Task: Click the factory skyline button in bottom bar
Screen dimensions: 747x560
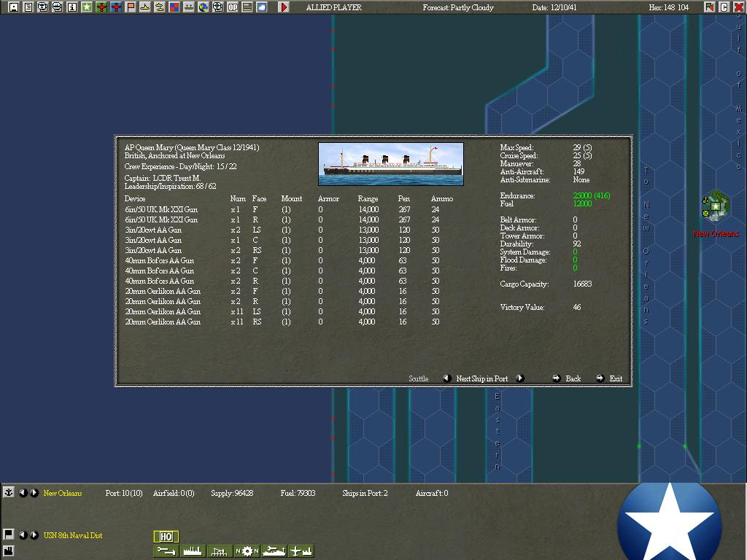Action: click(x=193, y=551)
